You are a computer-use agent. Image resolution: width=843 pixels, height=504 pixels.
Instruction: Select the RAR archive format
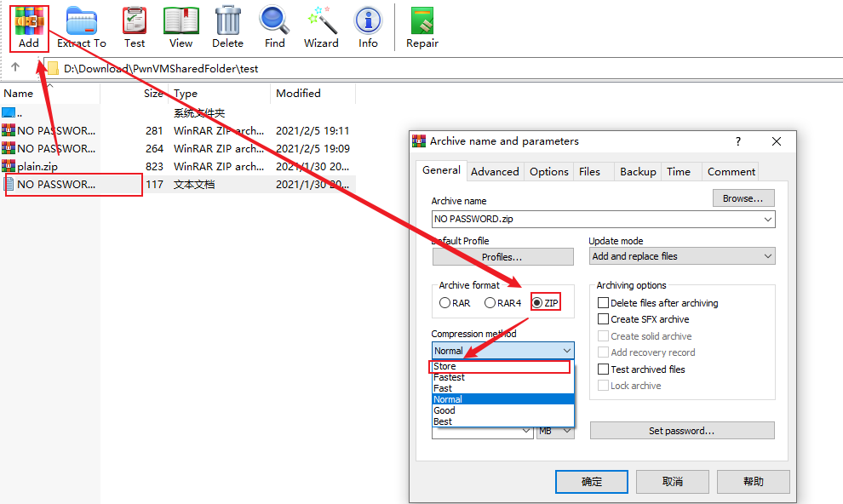(x=445, y=303)
